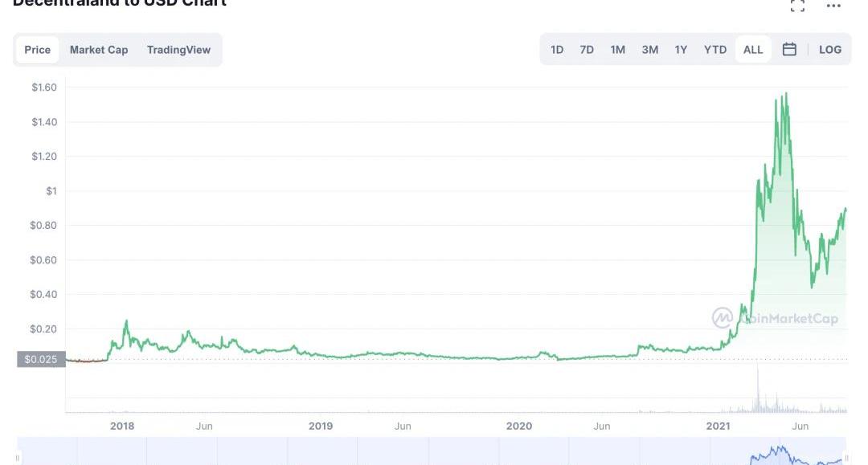Select the ALL time range
Screen dimensions: 868x465
[753, 50]
